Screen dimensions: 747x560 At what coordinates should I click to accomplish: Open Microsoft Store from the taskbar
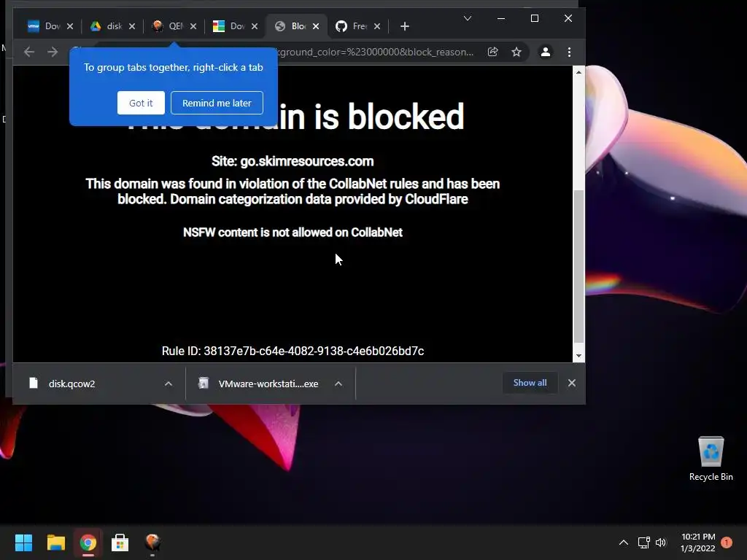pos(120,542)
